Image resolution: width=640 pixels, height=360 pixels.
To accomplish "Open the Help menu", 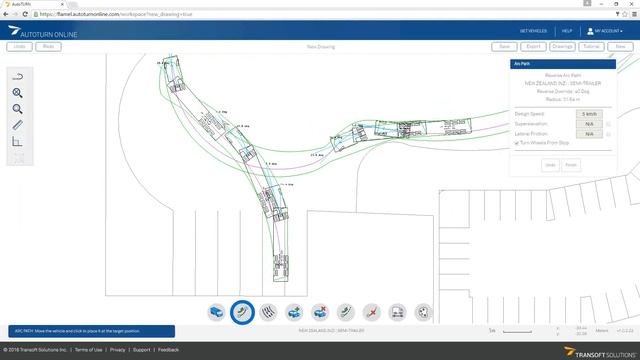I will point(567,31).
